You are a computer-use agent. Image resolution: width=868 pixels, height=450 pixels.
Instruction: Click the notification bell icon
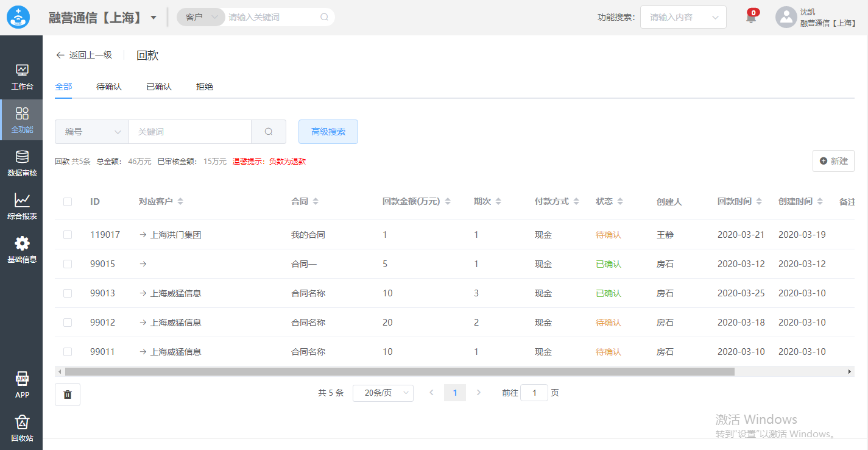pos(751,18)
